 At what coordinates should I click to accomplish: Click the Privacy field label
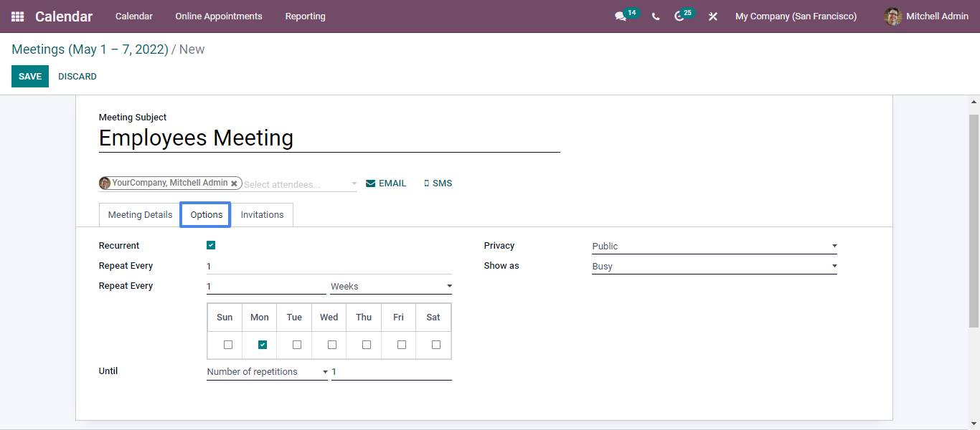click(499, 246)
